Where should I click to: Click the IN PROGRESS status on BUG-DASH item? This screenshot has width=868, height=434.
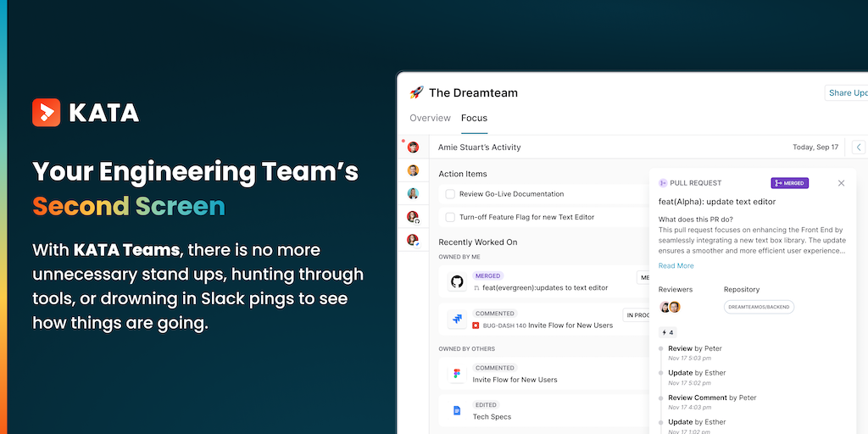636,315
